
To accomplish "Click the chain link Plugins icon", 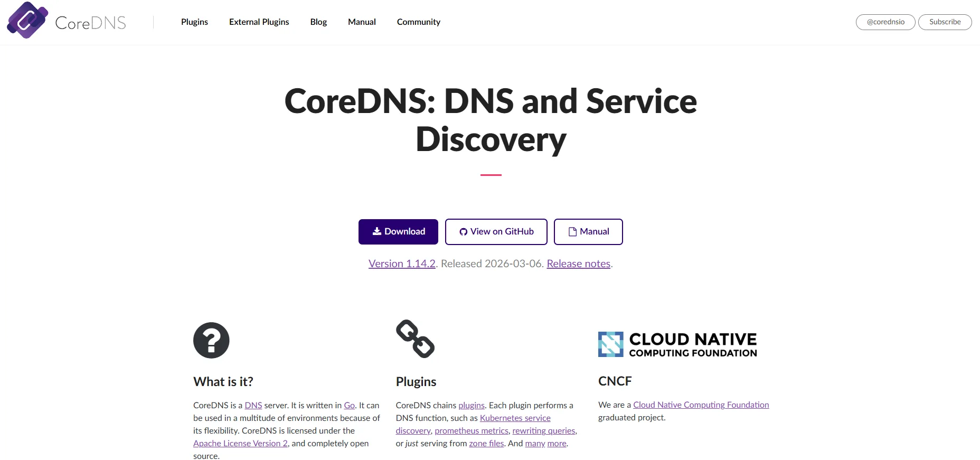I will click(415, 339).
